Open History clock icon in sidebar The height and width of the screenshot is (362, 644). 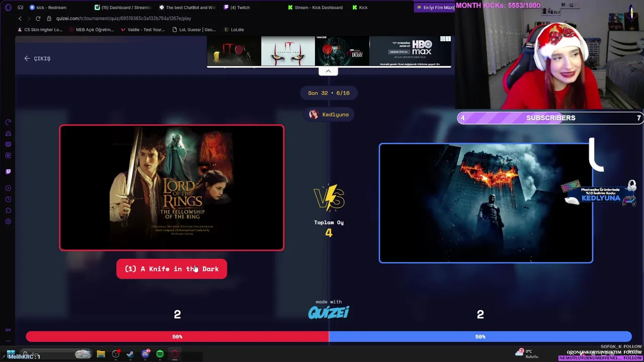coord(8,199)
